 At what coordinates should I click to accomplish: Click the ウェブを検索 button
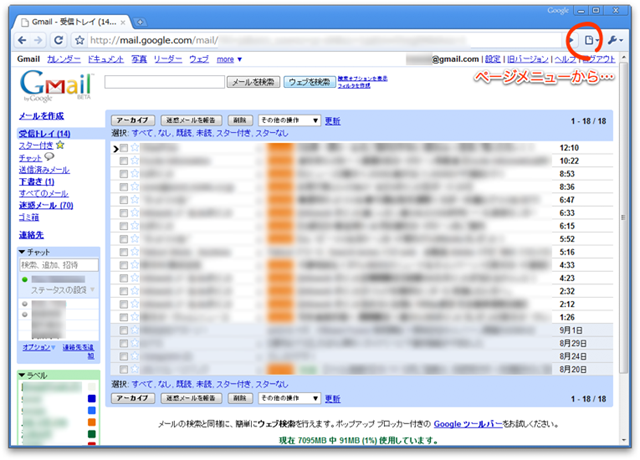click(x=309, y=82)
